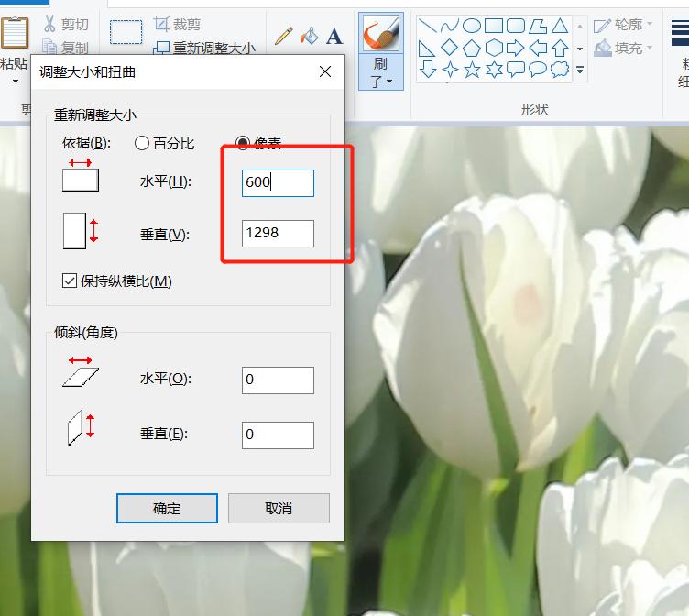Image resolution: width=689 pixels, height=616 pixels.
Task: Select the oval callout shape
Action: click(x=538, y=70)
